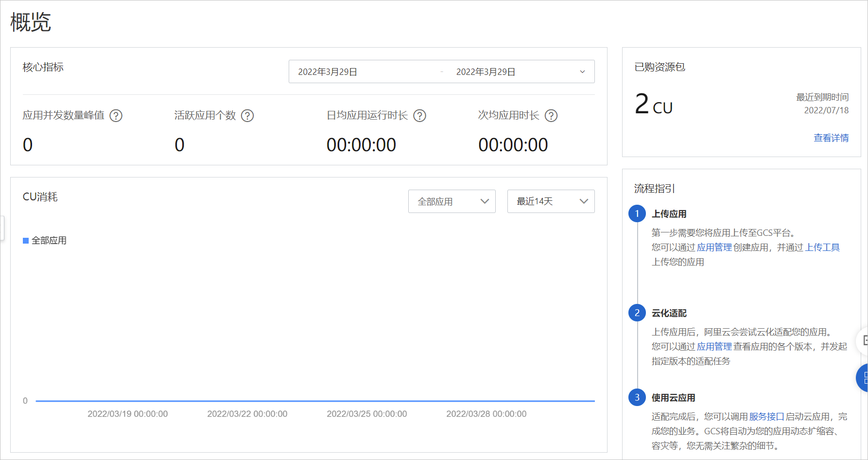Click the blue floating button at right edge
868x460 pixels.
click(862, 378)
